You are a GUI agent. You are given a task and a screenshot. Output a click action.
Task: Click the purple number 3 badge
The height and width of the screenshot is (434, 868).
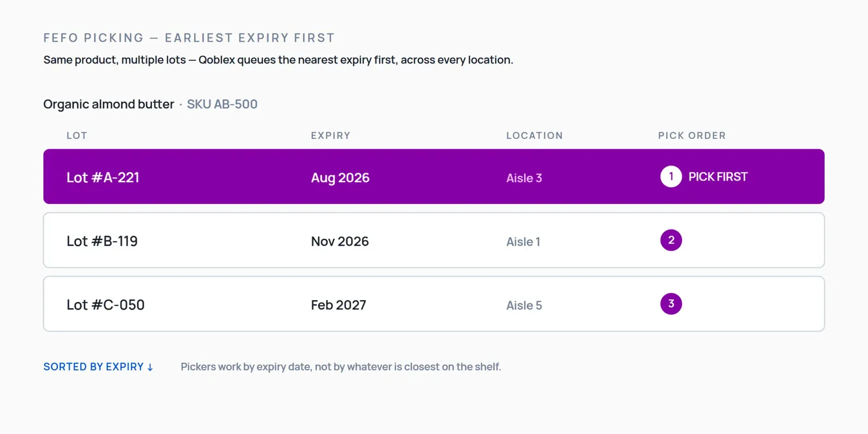671,304
